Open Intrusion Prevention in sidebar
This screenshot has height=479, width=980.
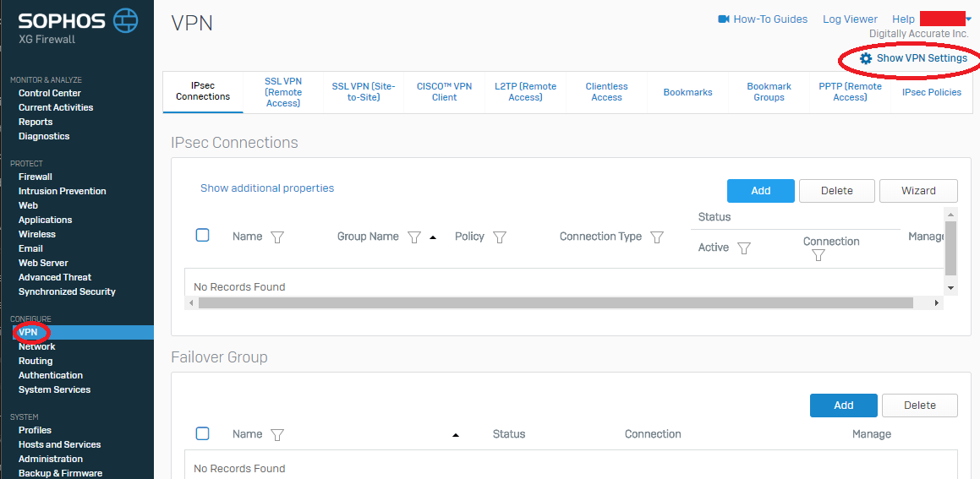point(63,191)
